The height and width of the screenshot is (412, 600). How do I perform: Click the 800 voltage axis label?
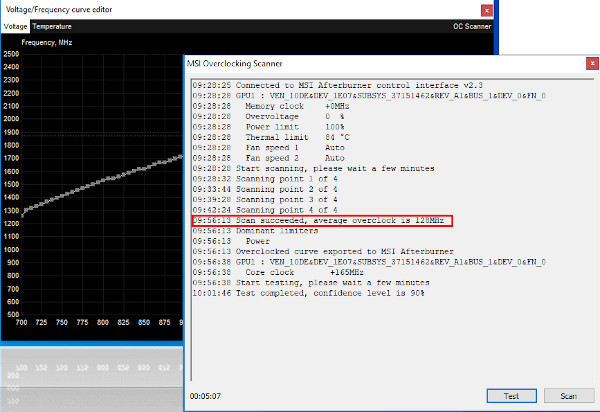coord(103,322)
